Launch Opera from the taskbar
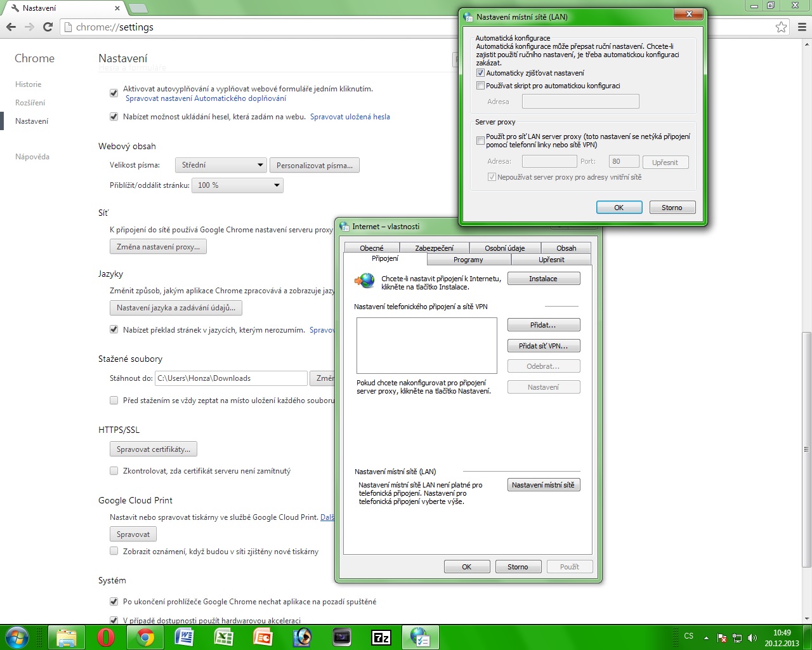This screenshot has width=812, height=650. tap(106, 637)
